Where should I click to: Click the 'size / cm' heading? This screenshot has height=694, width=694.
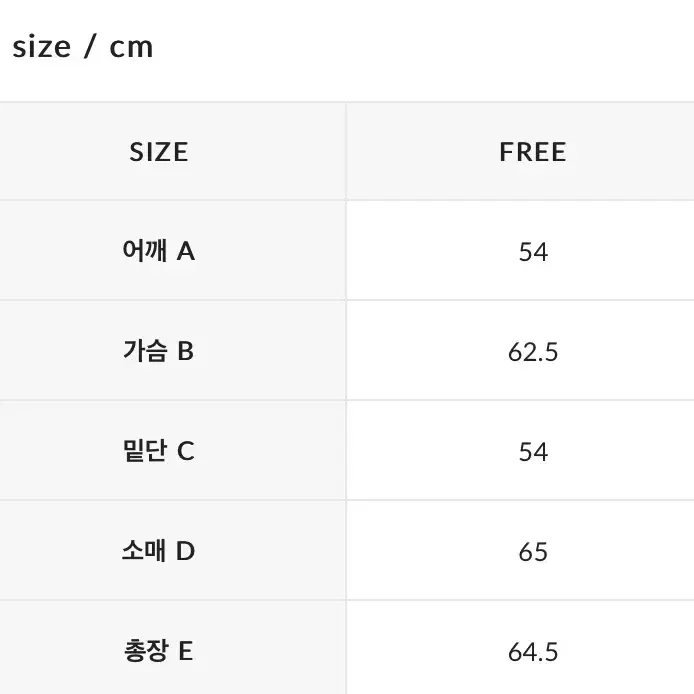[x=83, y=47]
